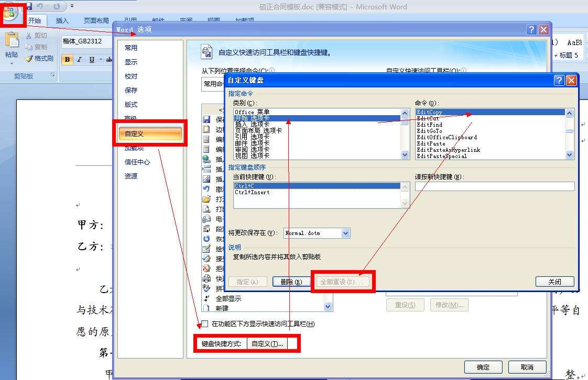Click the help question mark in 自定义键盘 title bar
This screenshot has width=588, height=380.
[x=559, y=80]
